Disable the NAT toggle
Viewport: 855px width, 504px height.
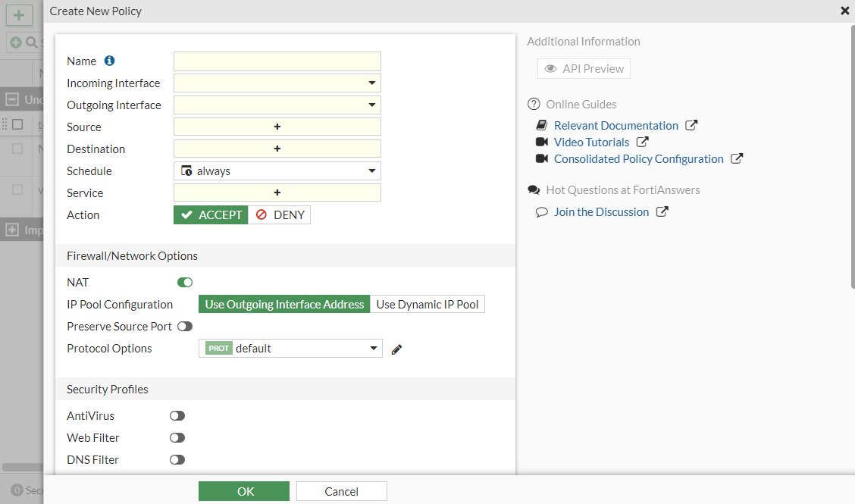[185, 283]
